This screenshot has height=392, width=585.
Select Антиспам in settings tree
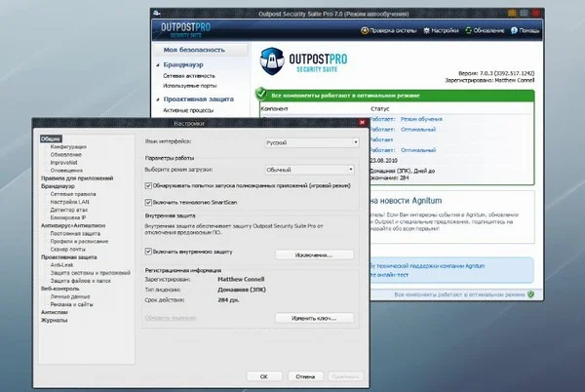(x=54, y=312)
